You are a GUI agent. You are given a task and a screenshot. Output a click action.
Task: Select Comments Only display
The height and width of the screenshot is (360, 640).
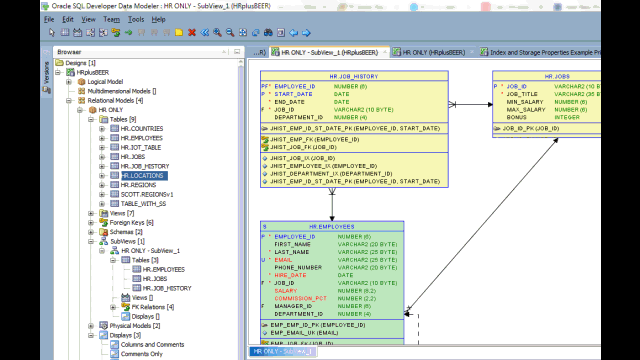141,354
